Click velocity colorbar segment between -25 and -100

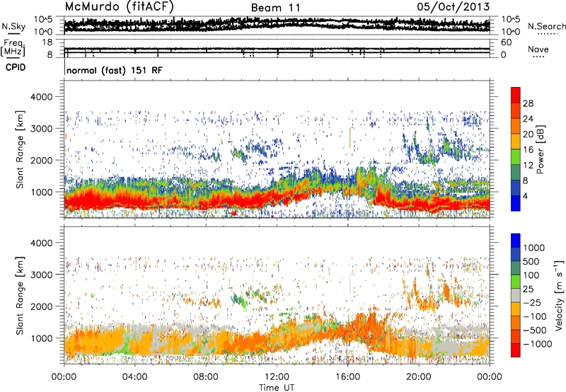coord(516,309)
